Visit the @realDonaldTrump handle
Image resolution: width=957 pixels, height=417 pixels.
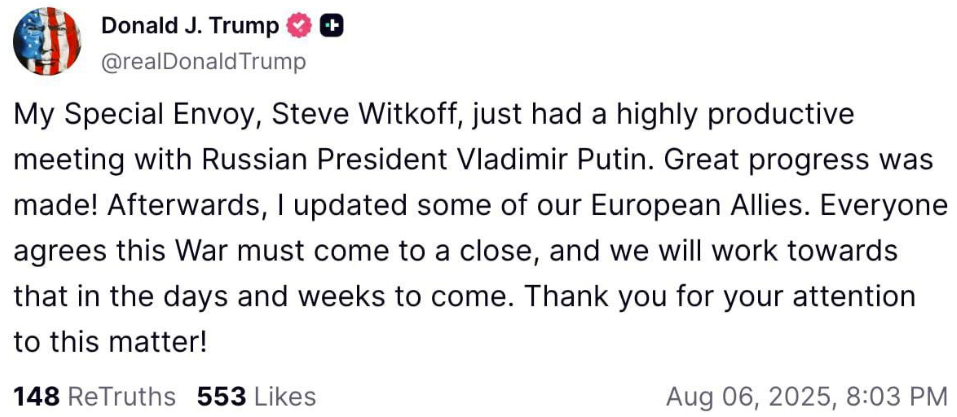204,62
